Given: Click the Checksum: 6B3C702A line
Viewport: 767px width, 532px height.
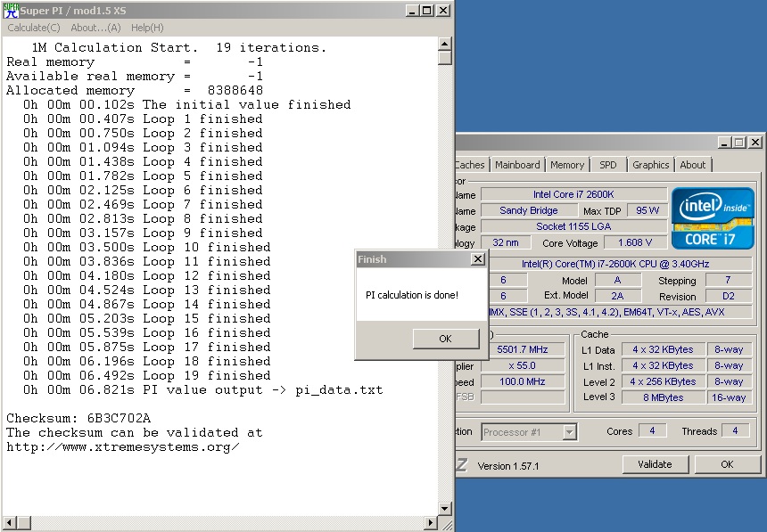Looking at the screenshot, I should [x=78, y=419].
